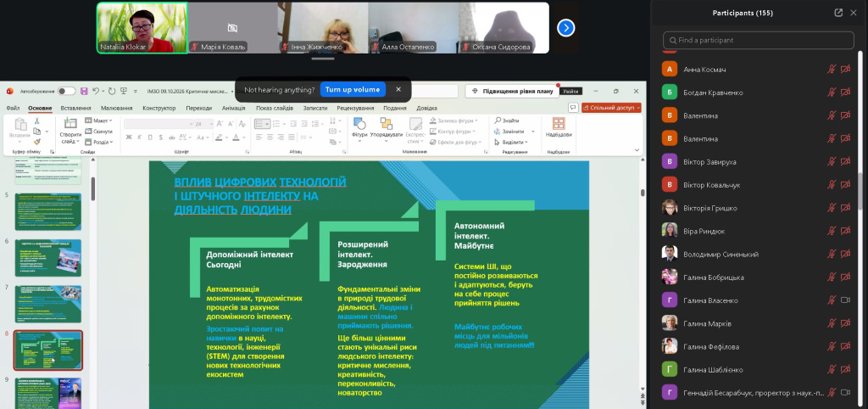Select slide 9 thumbnail
Screen dimensions: 868x409
click(48, 394)
